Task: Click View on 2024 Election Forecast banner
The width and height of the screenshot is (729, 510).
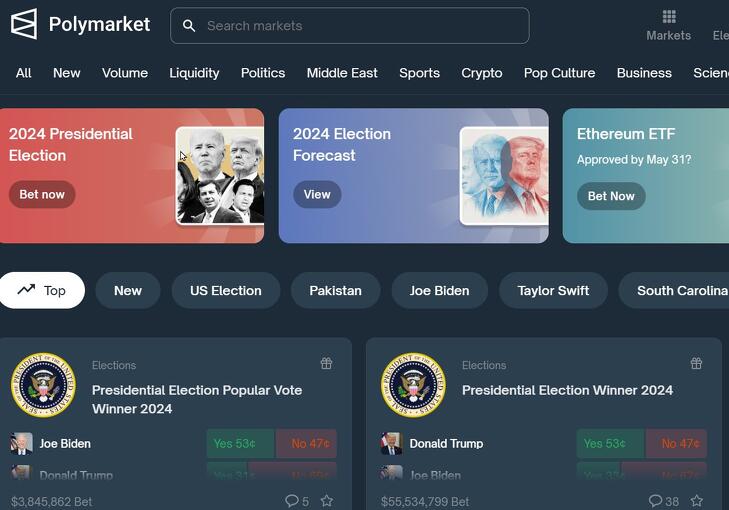Action: click(x=317, y=194)
